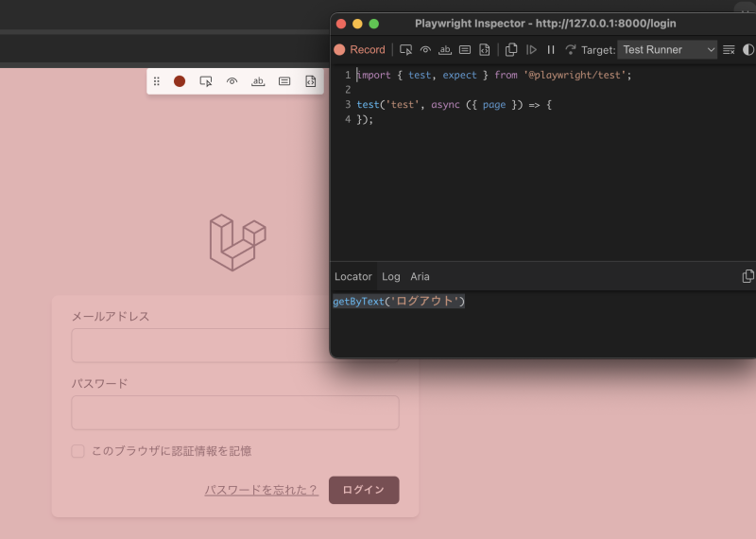Check the remember this browser checkbox
This screenshot has width=756, height=539.
tap(78, 452)
